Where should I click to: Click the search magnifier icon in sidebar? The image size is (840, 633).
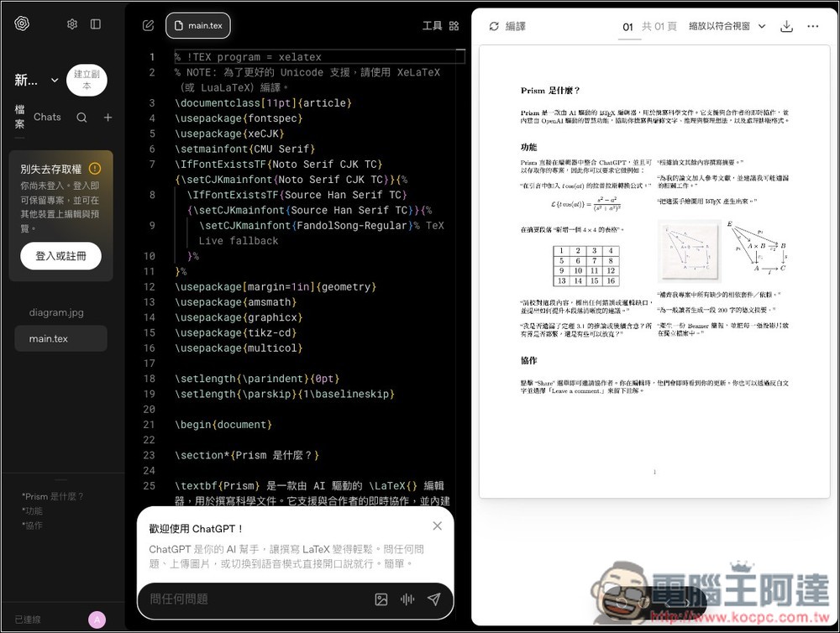click(x=81, y=118)
